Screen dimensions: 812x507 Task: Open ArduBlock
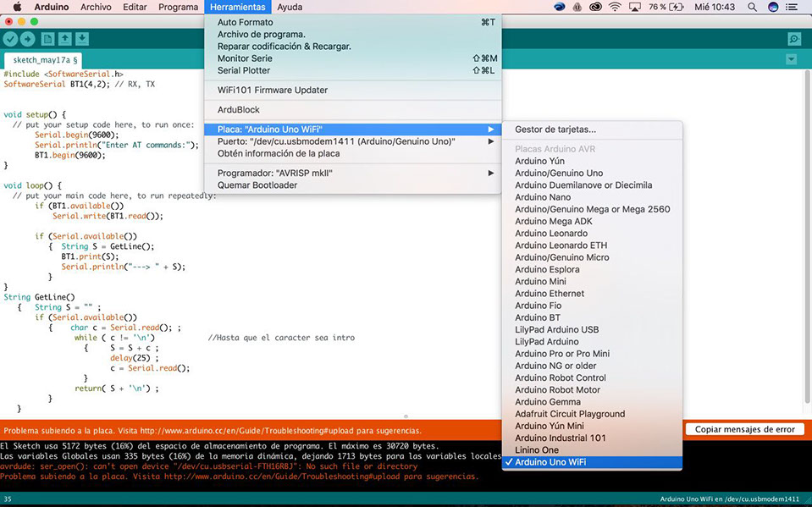pyautogui.click(x=353, y=109)
